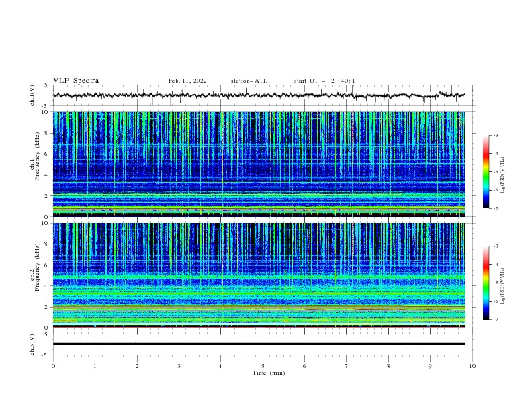This screenshot has height=411, width=532.
Task: Click the 'ch.1(V)' waveform axis label
Action: [x=32, y=95]
